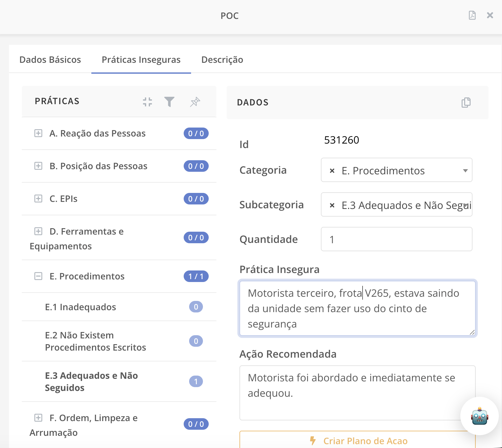This screenshot has width=502, height=448.
Task: Collapse all categories using the collapse icon
Action: [147, 102]
